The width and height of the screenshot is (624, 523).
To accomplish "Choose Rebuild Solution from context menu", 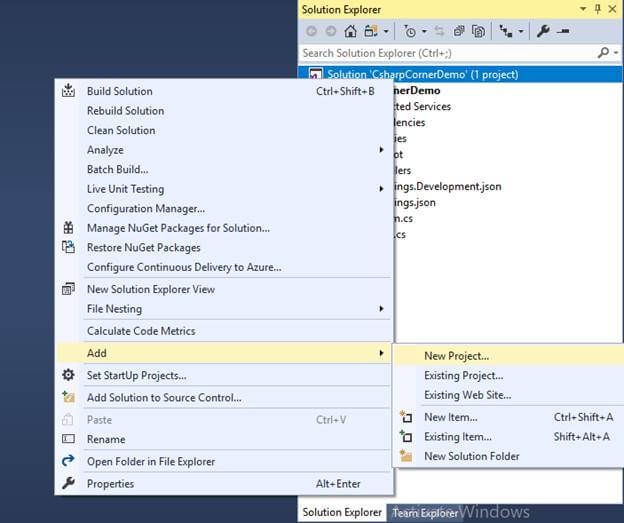I will [224, 111].
